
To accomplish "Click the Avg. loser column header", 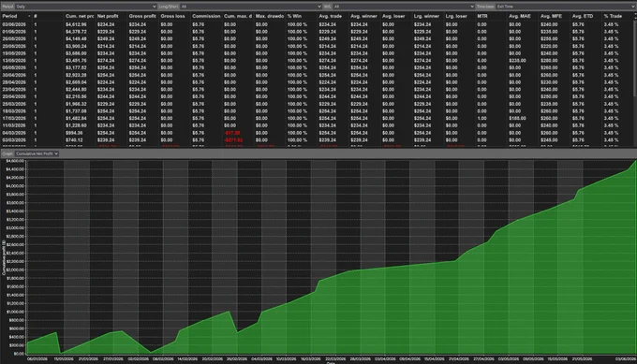I will click(x=396, y=16).
